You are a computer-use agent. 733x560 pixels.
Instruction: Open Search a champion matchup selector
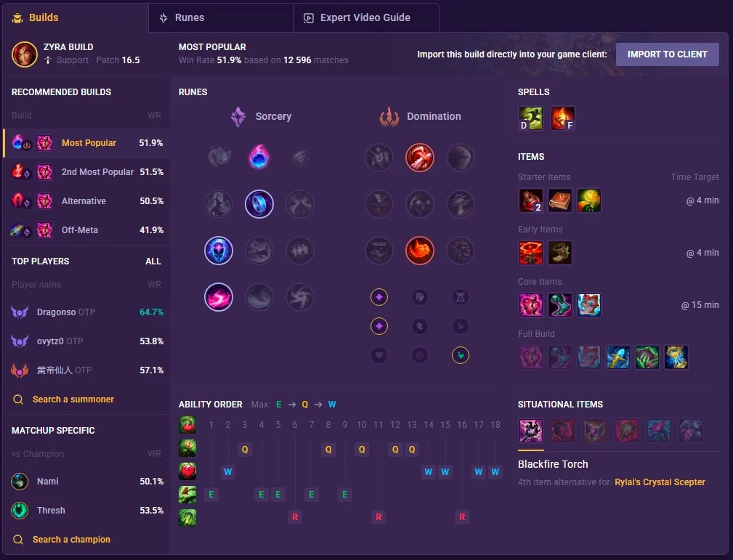71,540
